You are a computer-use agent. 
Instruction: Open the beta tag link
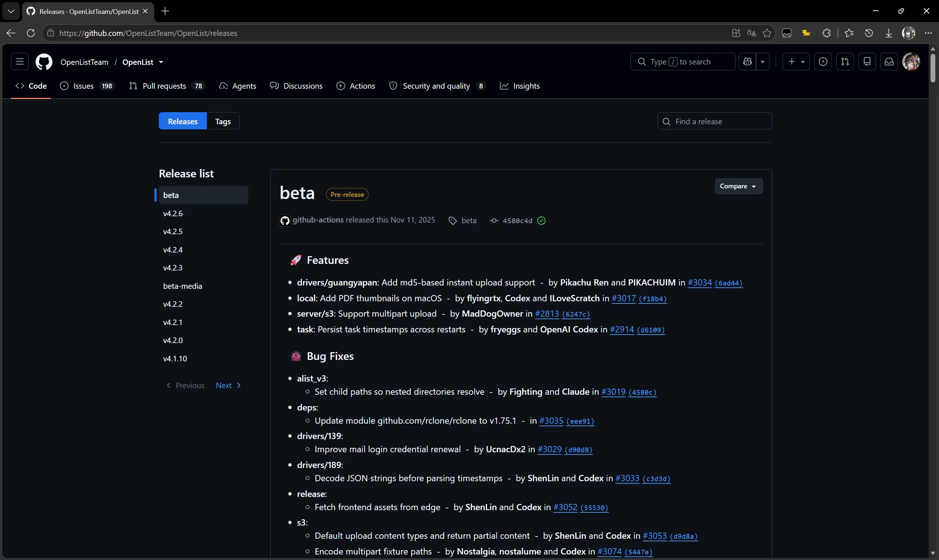coord(469,220)
